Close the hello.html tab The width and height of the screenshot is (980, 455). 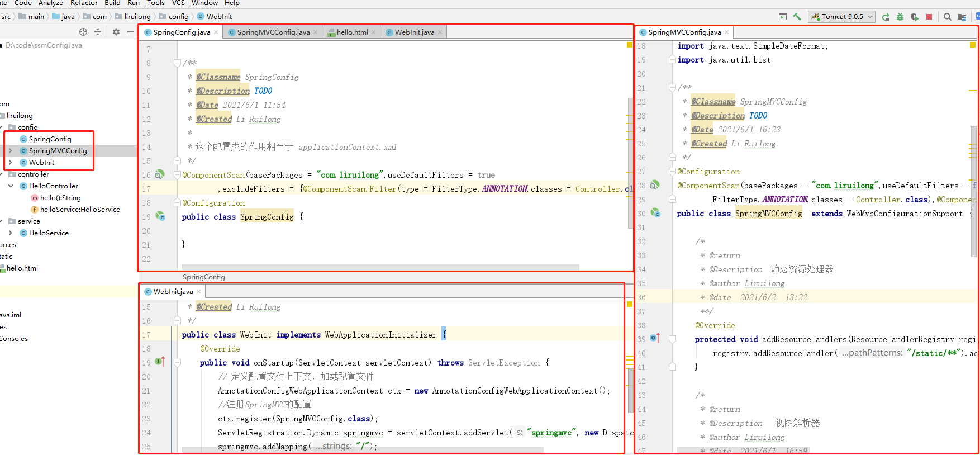373,32
